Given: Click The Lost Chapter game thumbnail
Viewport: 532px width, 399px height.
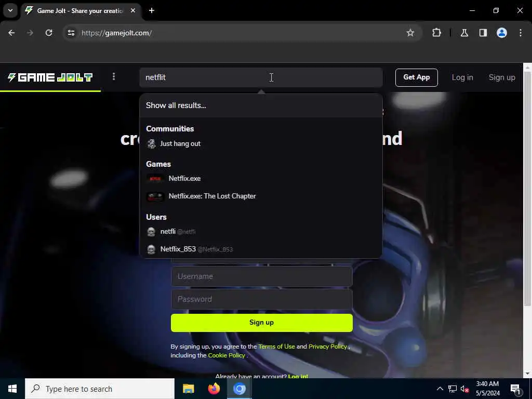Looking at the screenshot, I should (155, 196).
